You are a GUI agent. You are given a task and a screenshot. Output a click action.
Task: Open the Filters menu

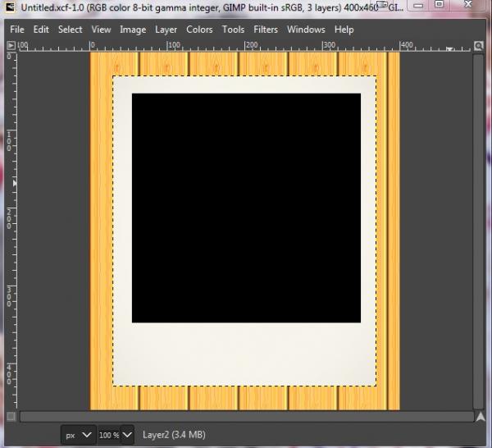(x=266, y=30)
